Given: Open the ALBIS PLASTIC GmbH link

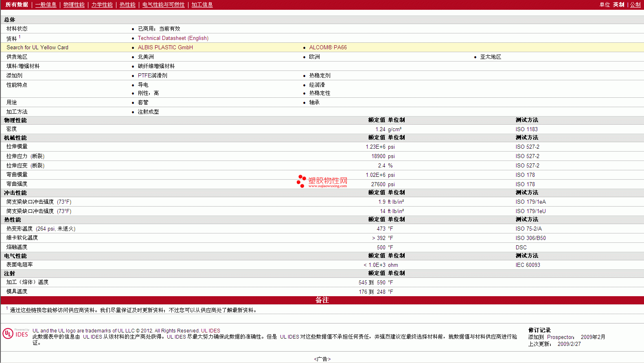Looking at the screenshot, I should [165, 47].
